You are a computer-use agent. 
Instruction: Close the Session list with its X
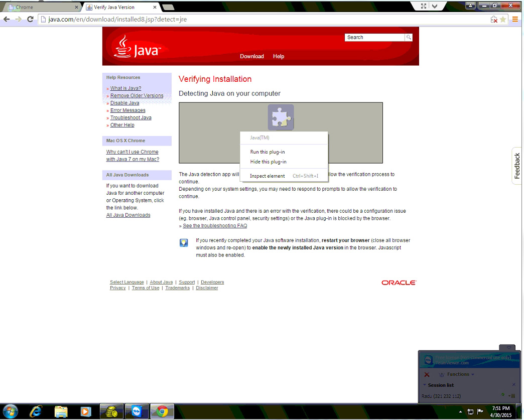513,385
